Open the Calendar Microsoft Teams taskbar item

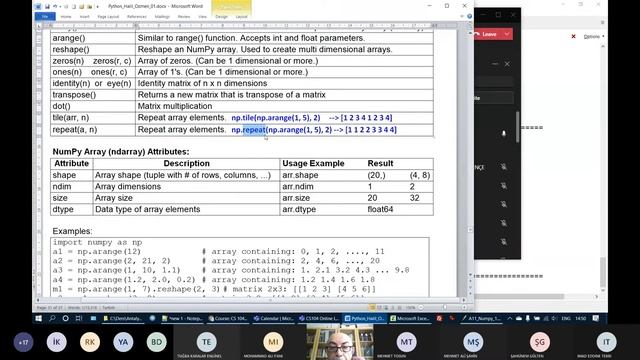click(273, 318)
